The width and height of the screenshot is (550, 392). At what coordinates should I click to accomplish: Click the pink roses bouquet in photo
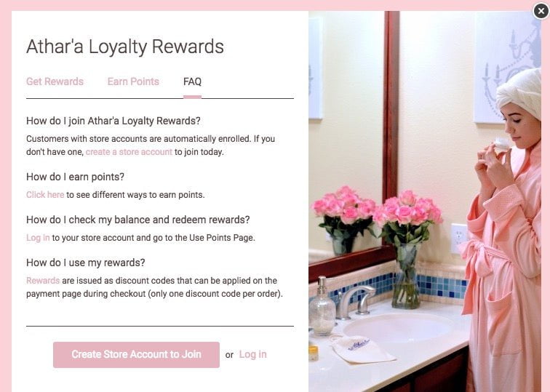pyautogui.click(x=407, y=215)
